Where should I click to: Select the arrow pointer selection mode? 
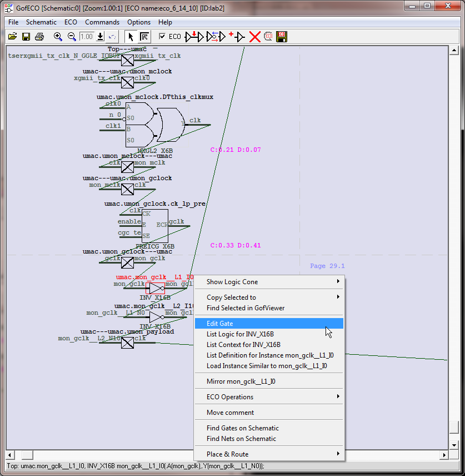(x=131, y=37)
